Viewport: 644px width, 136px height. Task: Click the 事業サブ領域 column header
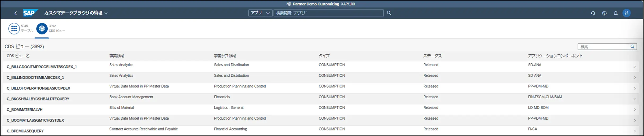tap(225, 56)
